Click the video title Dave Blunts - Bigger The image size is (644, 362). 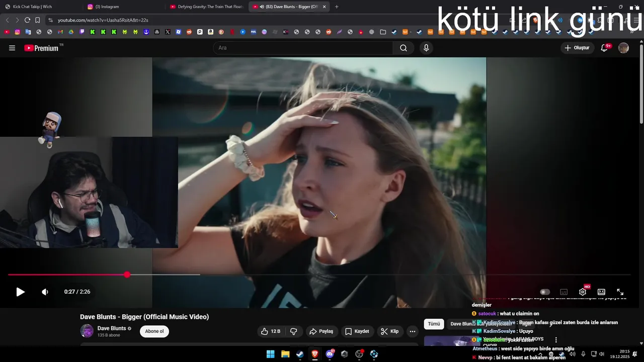[144, 317]
